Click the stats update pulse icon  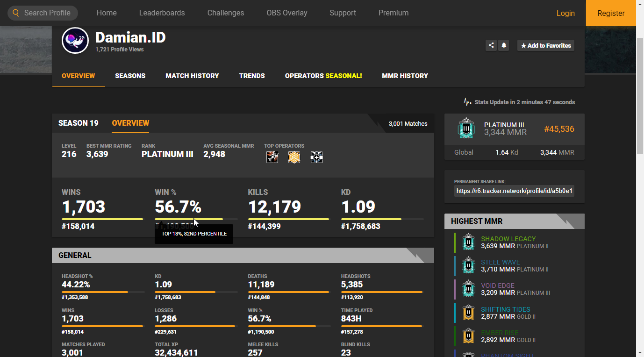coord(466,102)
